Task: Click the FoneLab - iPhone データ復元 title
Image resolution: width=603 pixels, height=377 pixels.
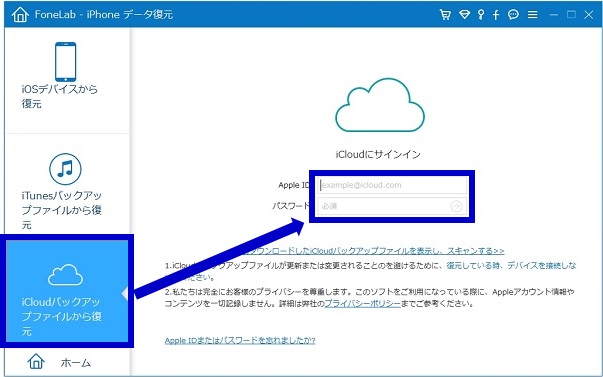Action: tap(104, 15)
